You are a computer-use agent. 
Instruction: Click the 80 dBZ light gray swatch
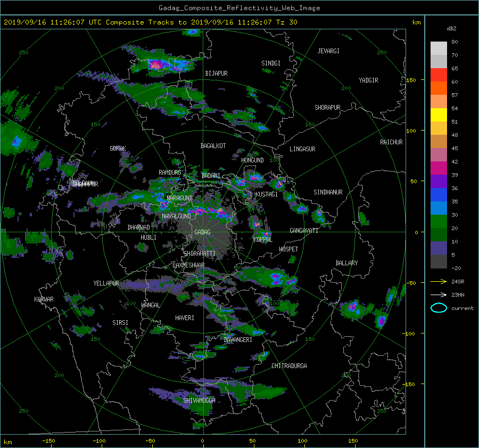point(439,48)
